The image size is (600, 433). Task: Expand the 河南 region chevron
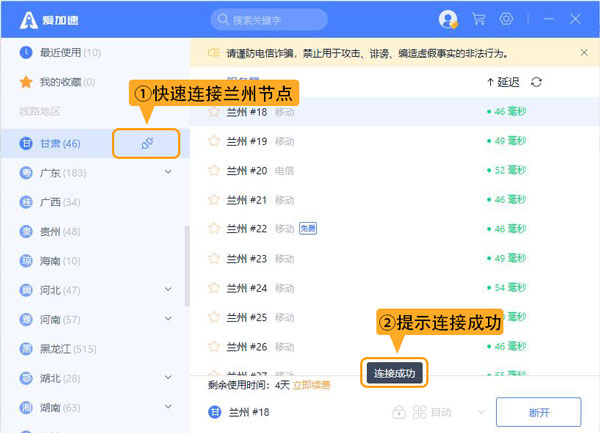point(168,318)
